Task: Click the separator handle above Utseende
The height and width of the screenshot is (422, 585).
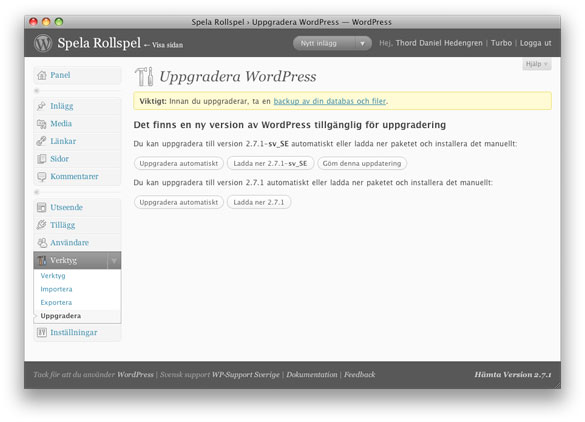Action: point(37,192)
